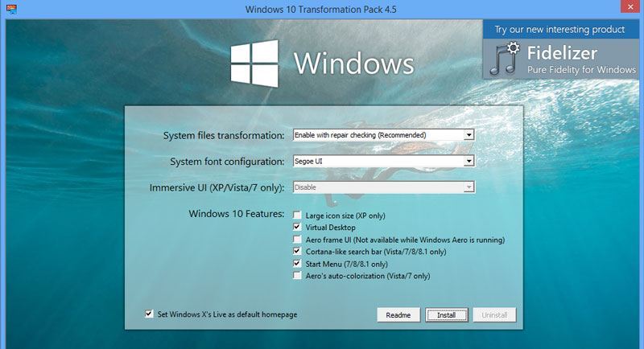Uncheck the Virtual Desktop option

point(297,227)
